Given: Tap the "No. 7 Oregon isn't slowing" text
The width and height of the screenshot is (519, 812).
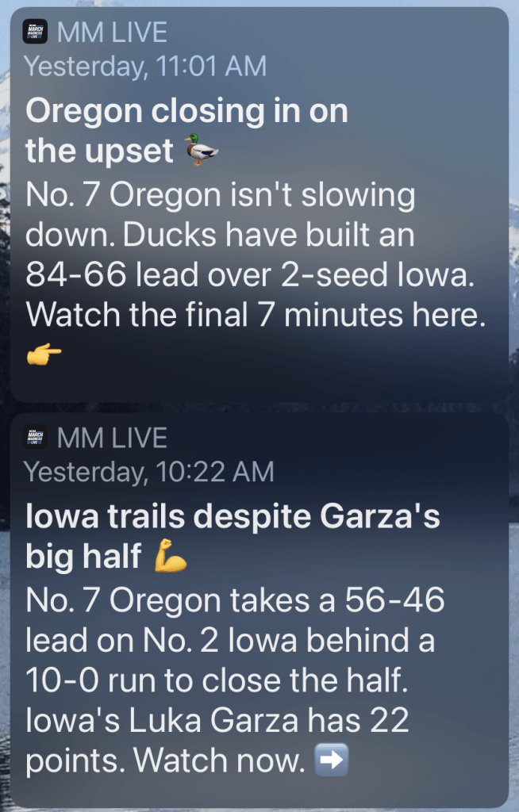Looking at the screenshot, I should (x=221, y=195).
